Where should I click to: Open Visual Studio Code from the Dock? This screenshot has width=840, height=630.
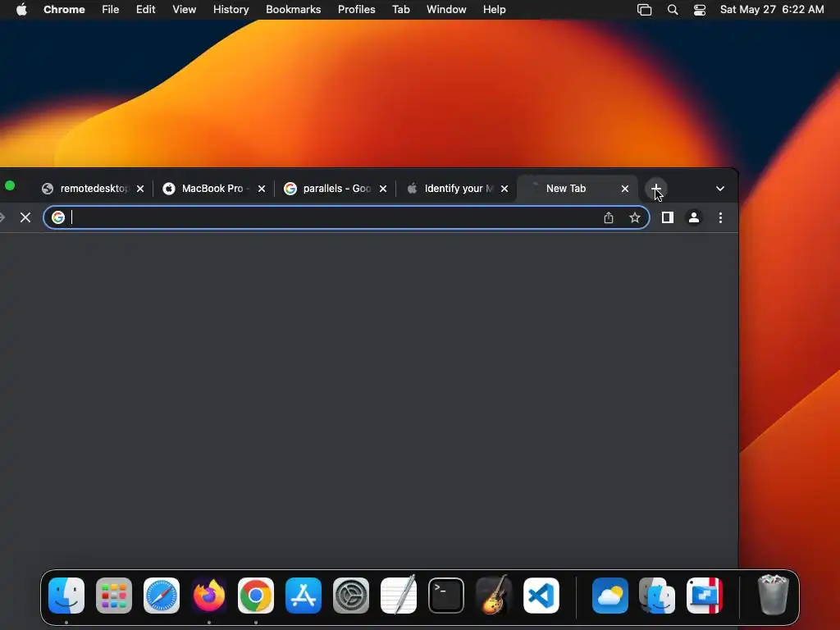point(541,596)
